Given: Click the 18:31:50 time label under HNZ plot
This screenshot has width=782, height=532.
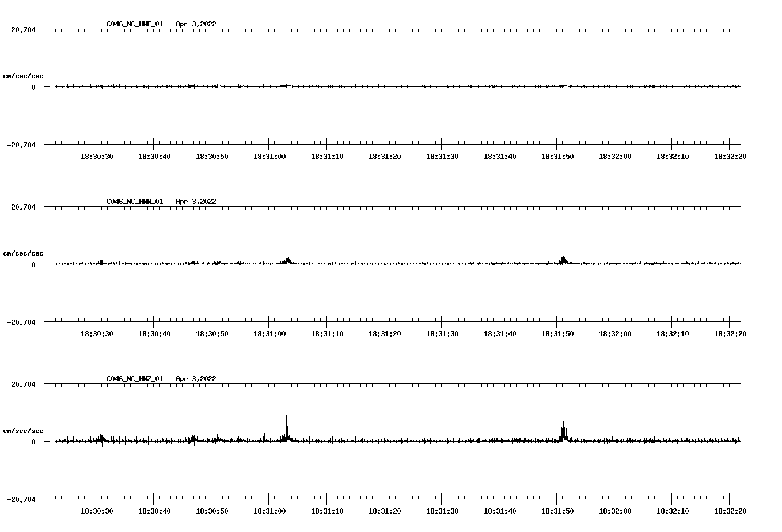Looking at the screenshot, I should click(557, 511).
